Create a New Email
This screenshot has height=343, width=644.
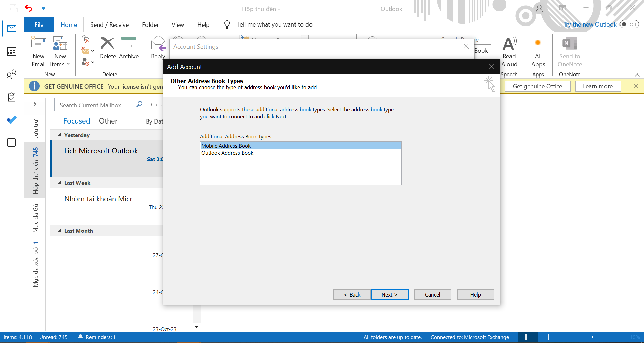click(38, 52)
